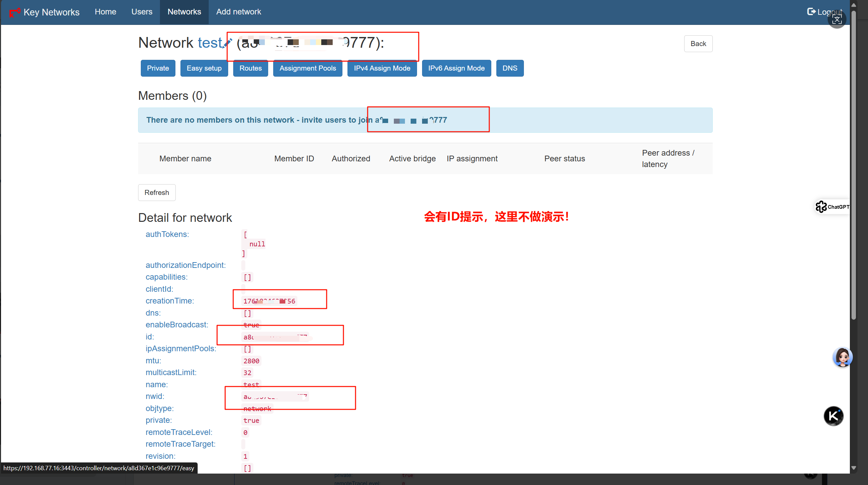Screen dimensions: 868x485
Task: Open the DNS settings button
Action: 509,68
